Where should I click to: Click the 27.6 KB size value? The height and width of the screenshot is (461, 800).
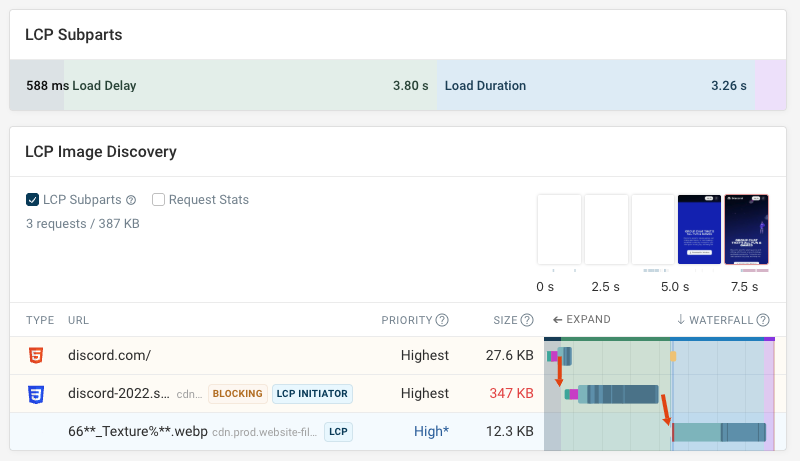coord(509,355)
